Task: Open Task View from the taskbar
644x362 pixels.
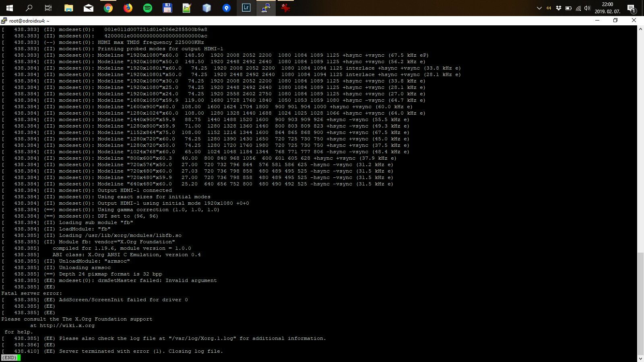Action: 48,8
